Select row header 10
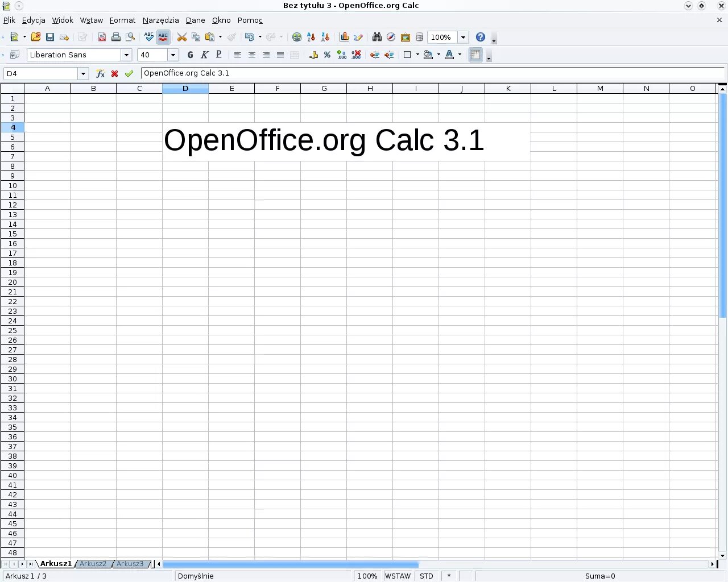 pyautogui.click(x=13, y=185)
